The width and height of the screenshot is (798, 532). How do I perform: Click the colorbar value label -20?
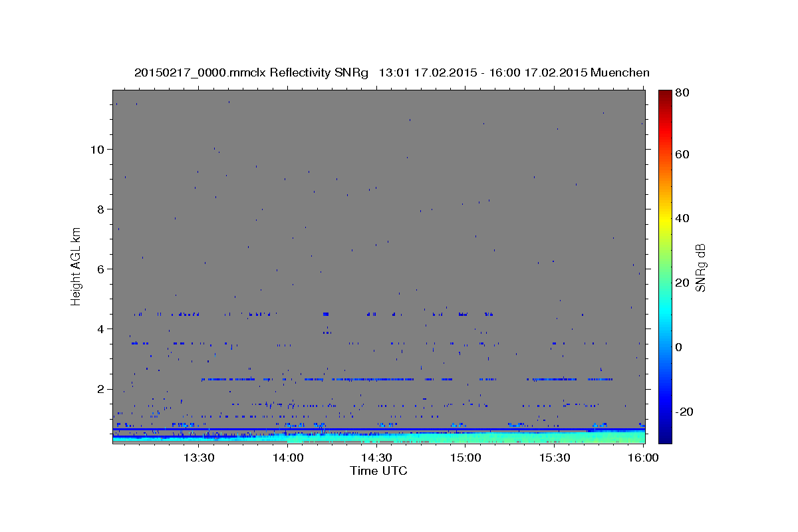(684, 412)
